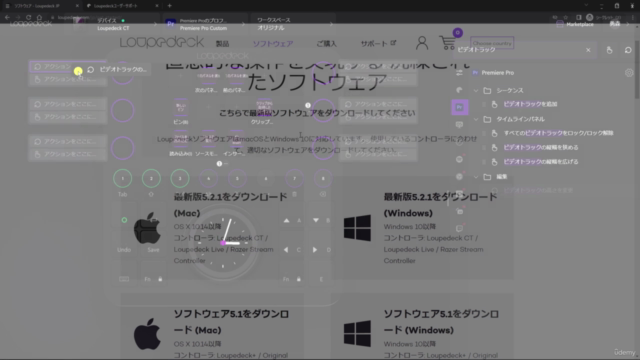This screenshot has height=360, width=640.
Task: Open the ソフトウェア5.1をダウンロード (Windows) link
Action: coord(441,322)
